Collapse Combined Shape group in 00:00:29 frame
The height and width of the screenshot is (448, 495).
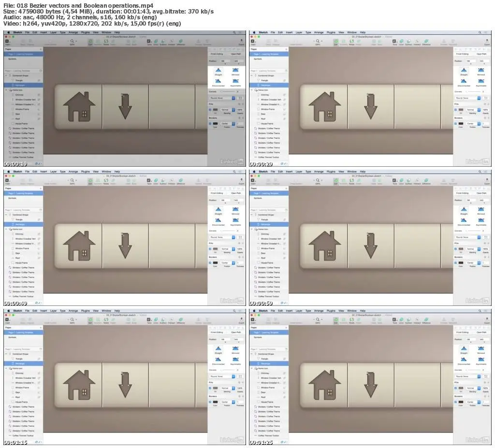tap(251, 76)
